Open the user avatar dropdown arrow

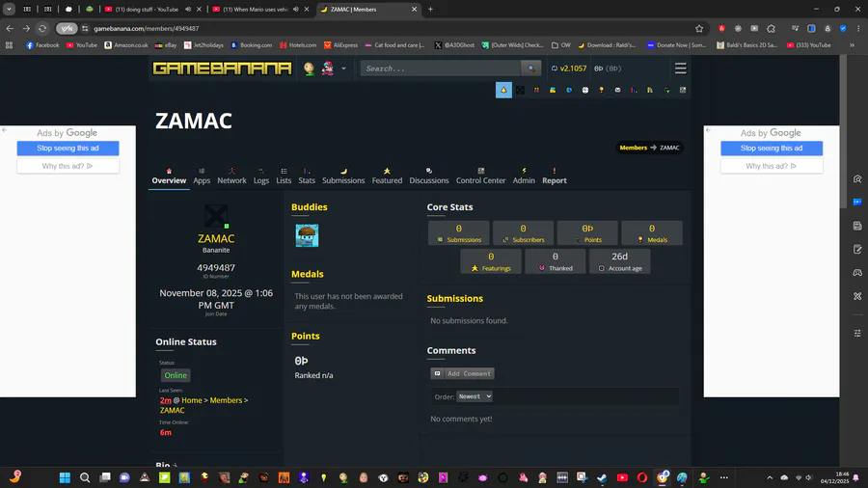343,68
